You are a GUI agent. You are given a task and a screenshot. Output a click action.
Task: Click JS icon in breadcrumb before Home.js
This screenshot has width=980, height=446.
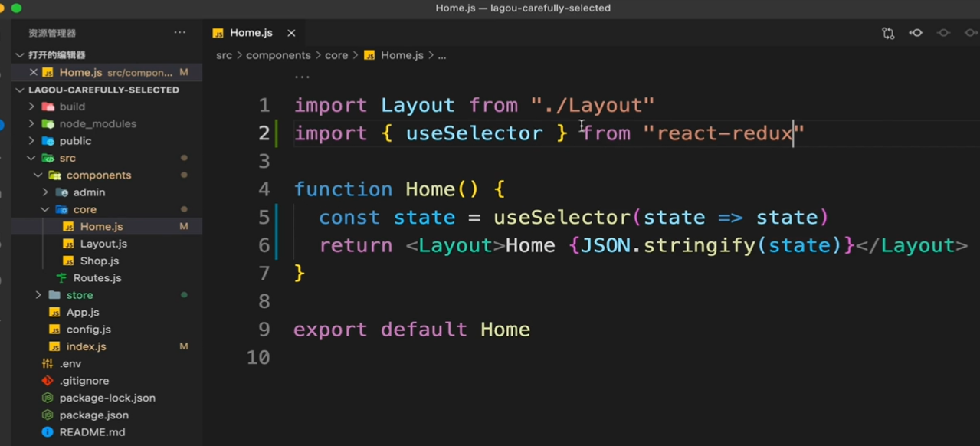369,55
